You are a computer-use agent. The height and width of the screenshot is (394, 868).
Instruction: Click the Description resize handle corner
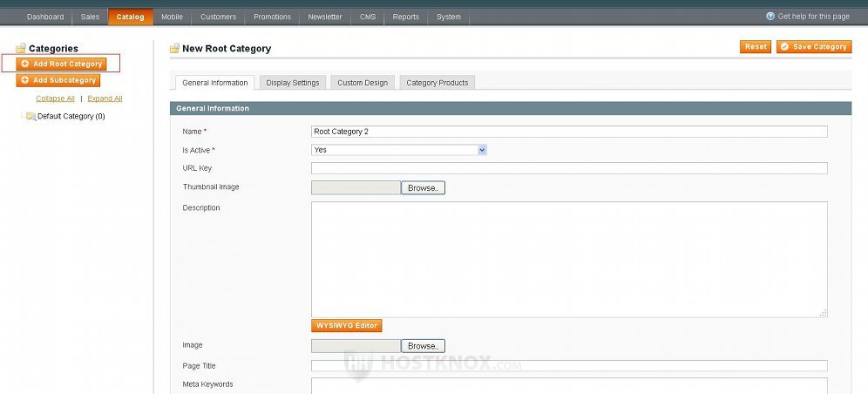coord(824,313)
